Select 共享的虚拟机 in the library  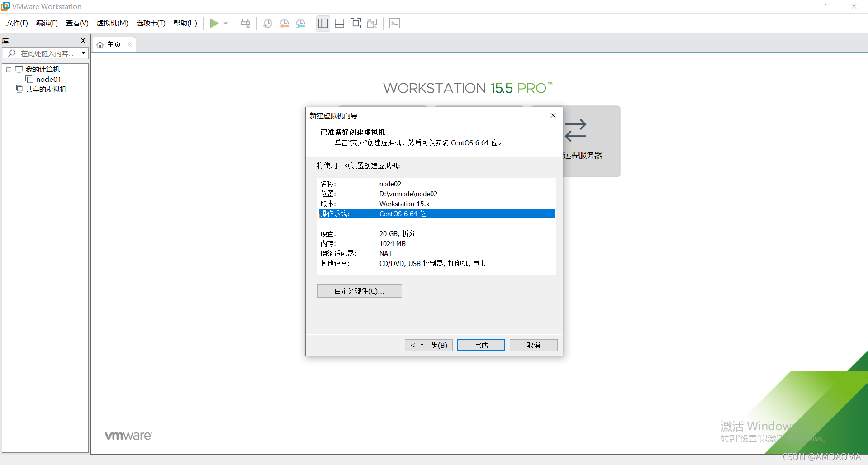[46, 90]
